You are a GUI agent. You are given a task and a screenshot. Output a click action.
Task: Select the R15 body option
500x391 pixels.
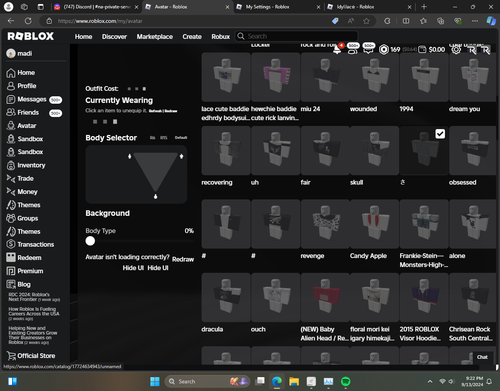tap(164, 138)
